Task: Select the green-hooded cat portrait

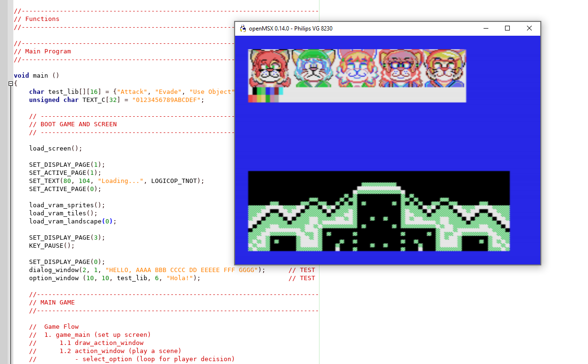Action: tap(313, 68)
